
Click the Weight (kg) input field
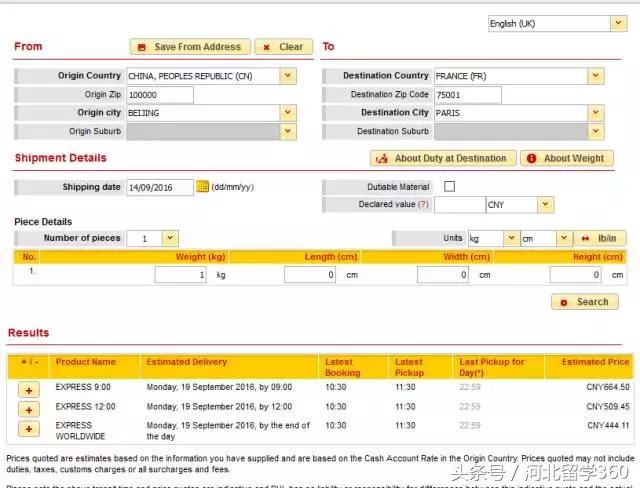(180, 275)
